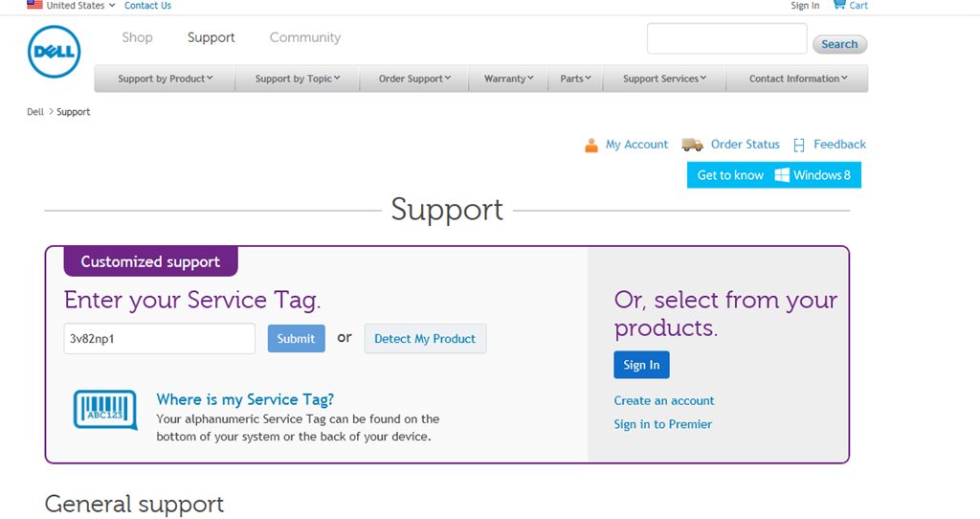Viewport: 980px width, 519px height.
Task: Expand the Support by Topic menu
Action: (x=298, y=79)
